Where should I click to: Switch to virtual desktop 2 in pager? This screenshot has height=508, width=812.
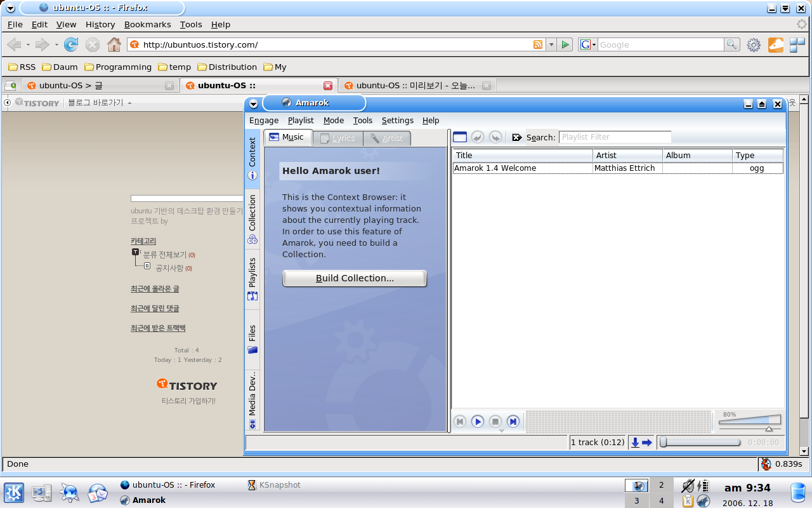coord(661,485)
